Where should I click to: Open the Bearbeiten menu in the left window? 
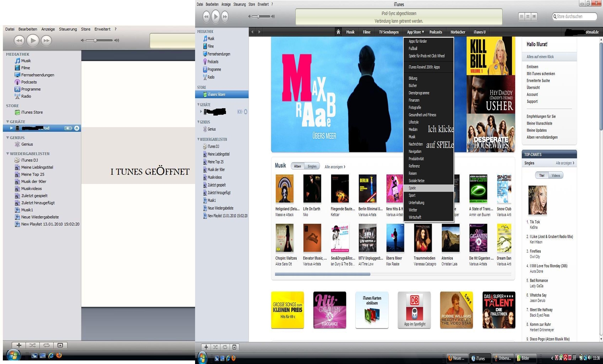(x=28, y=29)
